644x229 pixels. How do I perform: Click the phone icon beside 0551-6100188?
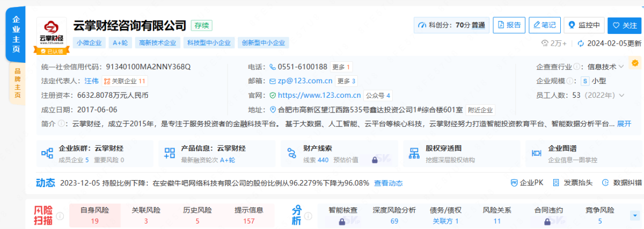272,67
